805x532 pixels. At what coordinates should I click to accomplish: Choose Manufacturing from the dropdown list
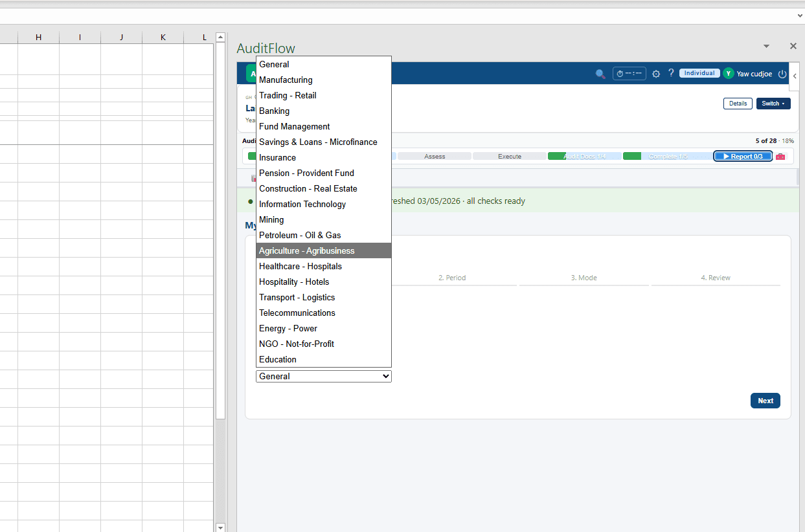click(x=324, y=80)
